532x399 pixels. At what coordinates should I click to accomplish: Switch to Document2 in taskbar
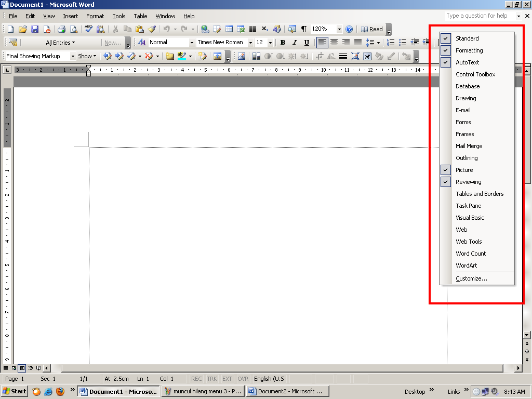[288, 391]
